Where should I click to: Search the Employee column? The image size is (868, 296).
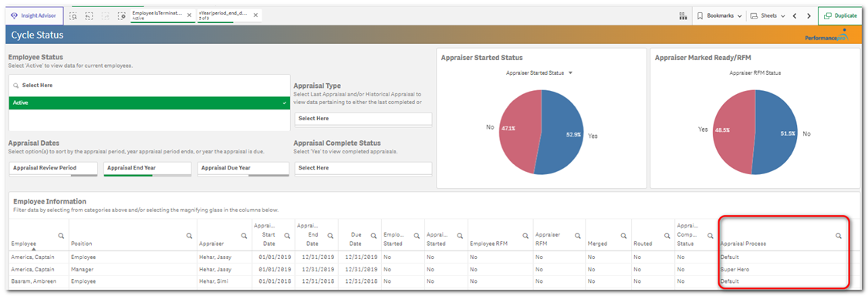click(61, 236)
